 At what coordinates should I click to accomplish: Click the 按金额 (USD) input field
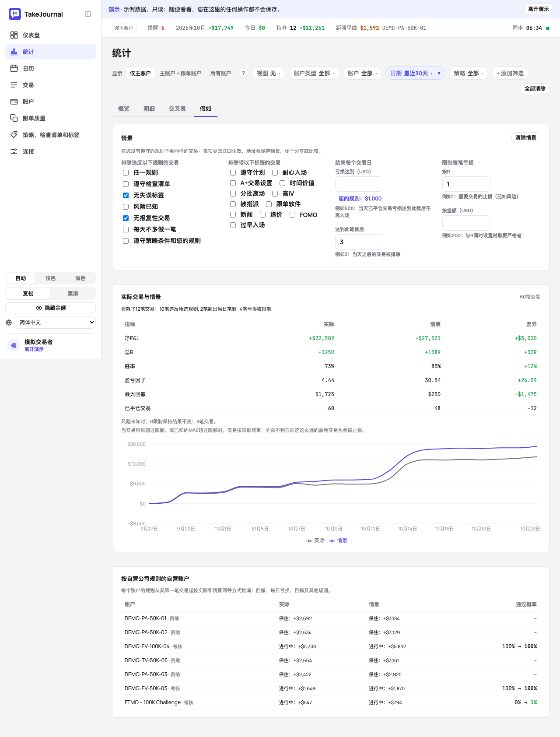pos(466,223)
